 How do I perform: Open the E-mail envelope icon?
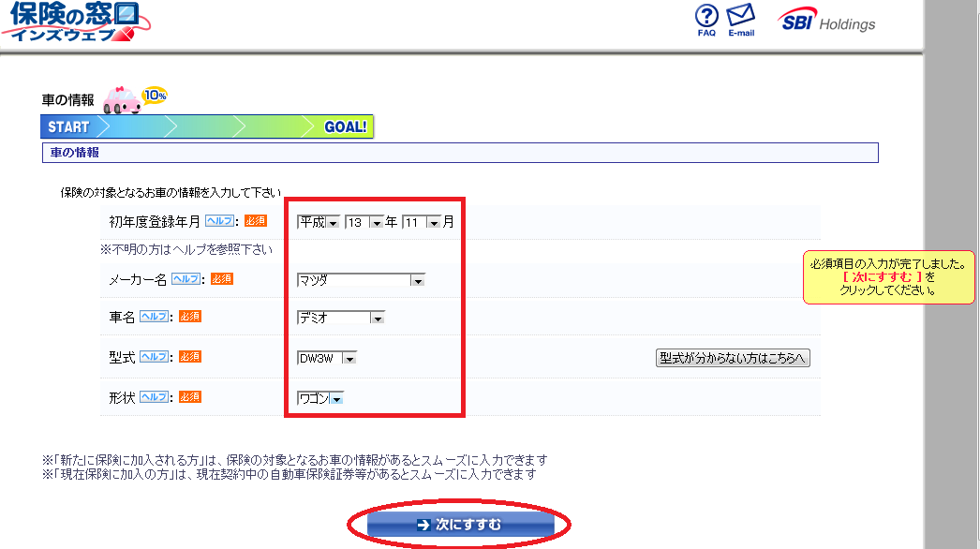[x=741, y=17]
